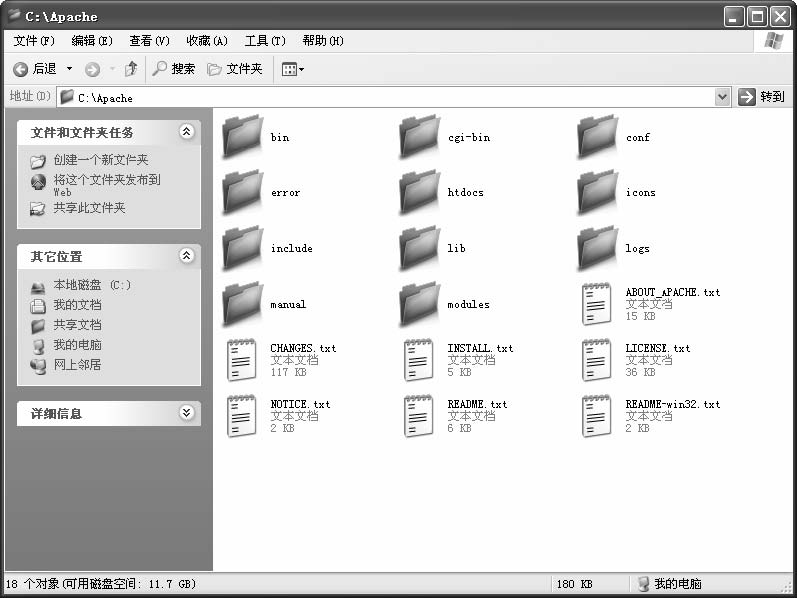Open the 查看(V) menu
The height and width of the screenshot is (598, 797).
click(x=149, y=41)
